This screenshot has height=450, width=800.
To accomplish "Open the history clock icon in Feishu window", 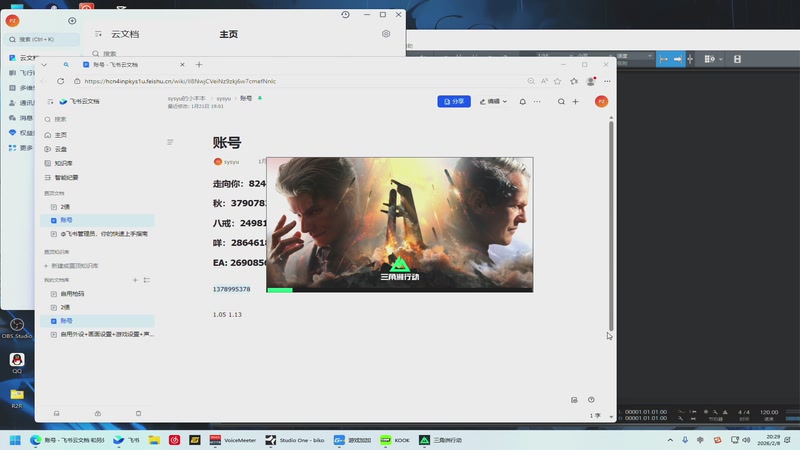I will pos(345,15).
